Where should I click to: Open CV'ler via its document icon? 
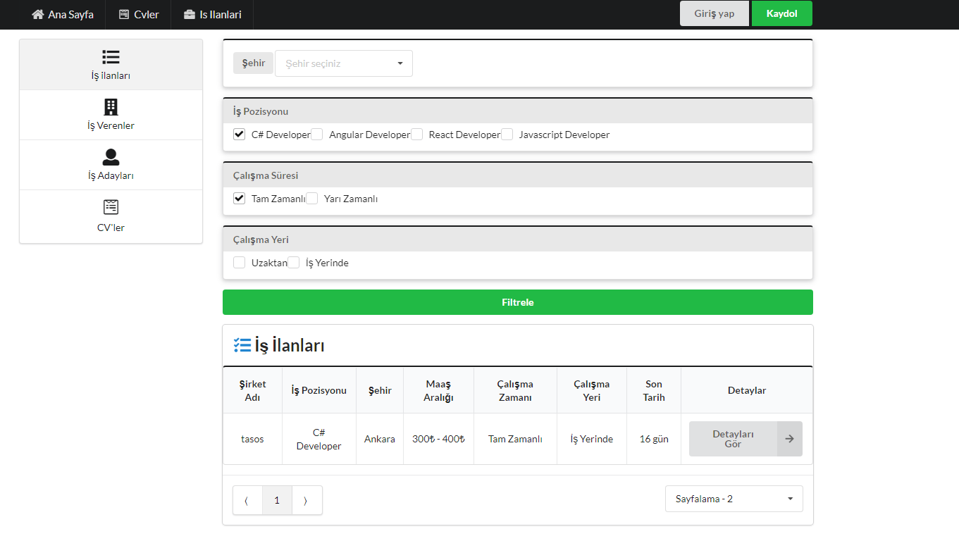[x=111, y=207]
